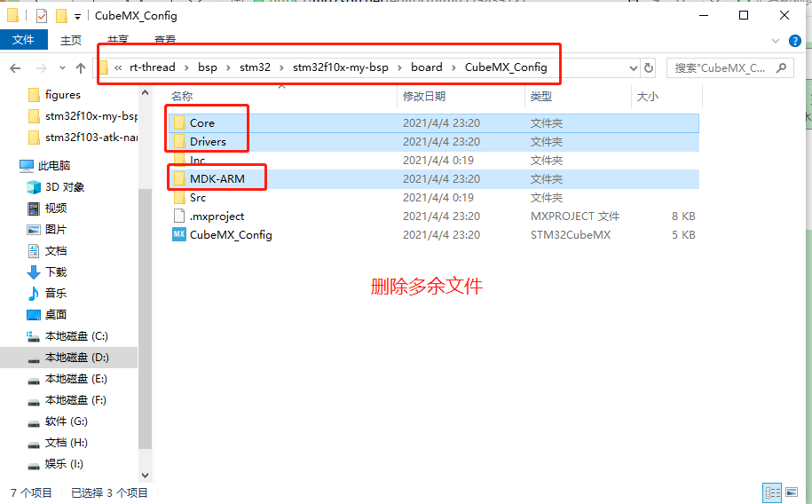The width and height of the screenshot is (812, 504).
Task: Click Core's 2021/4/4 23:20 date cell
Action: 441,123
